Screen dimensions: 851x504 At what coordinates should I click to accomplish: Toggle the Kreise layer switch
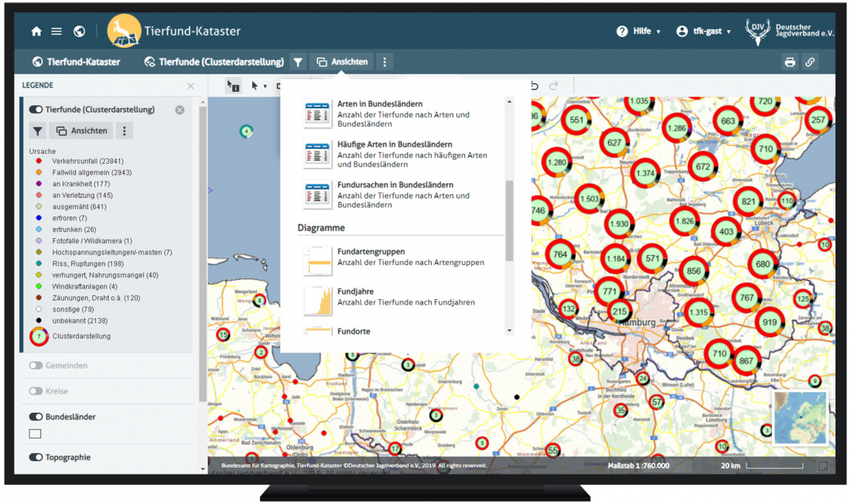36,391
